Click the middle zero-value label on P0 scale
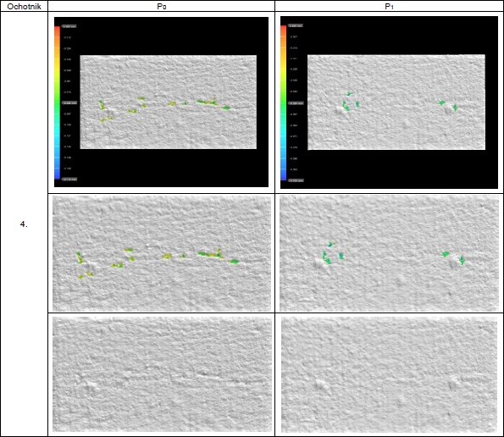 tap(69, 103)
